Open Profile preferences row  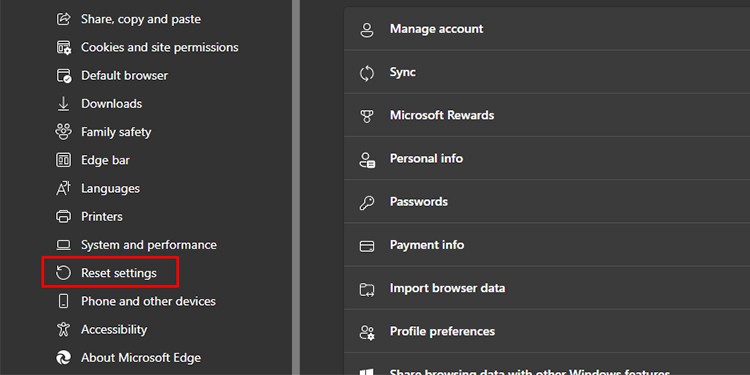547,331
